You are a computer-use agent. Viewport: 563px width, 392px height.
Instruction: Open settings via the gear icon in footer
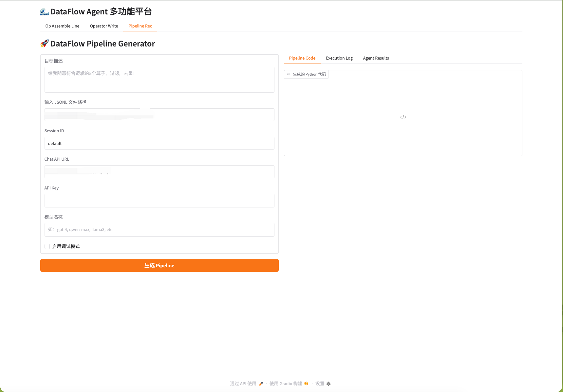(328, 383)
